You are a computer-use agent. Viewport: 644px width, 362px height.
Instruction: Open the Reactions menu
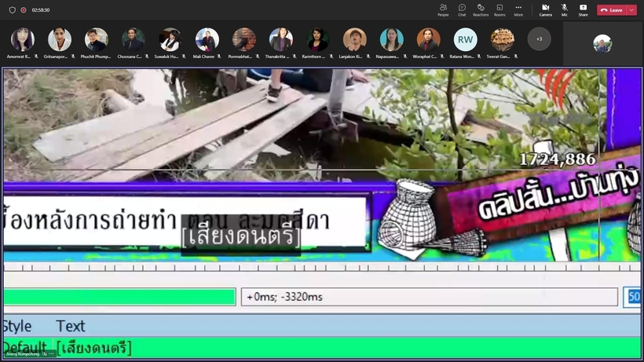[481, 10]
